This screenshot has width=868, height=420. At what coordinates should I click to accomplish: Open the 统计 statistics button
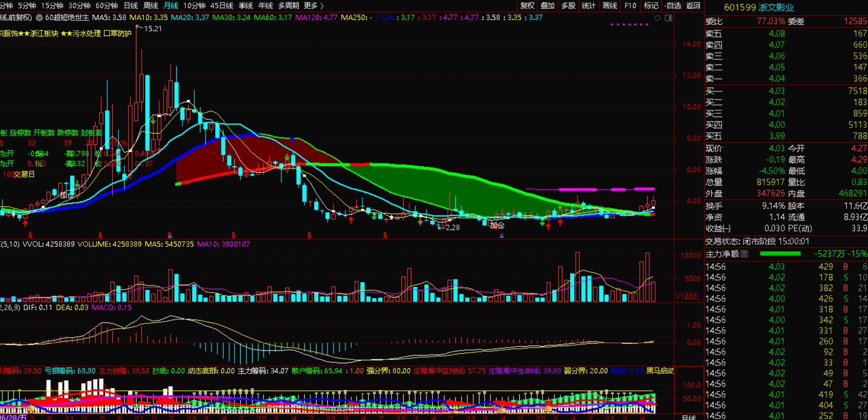tap(588, 6)
